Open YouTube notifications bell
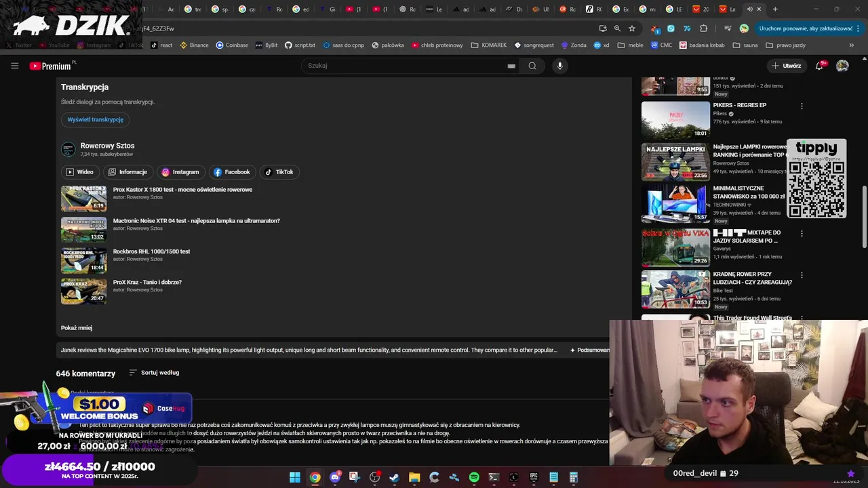This screenshot has width=868, height=488. coord(820,66)
